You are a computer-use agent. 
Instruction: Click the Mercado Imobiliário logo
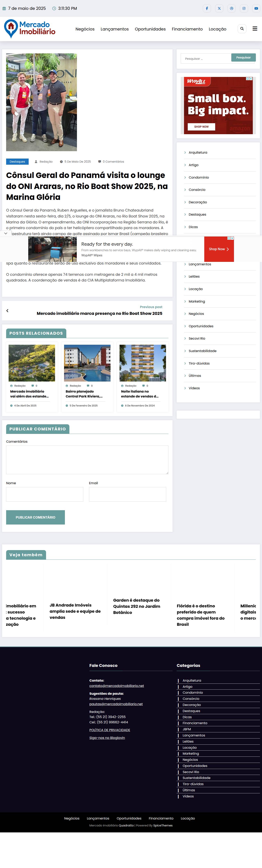click(30, 29)
